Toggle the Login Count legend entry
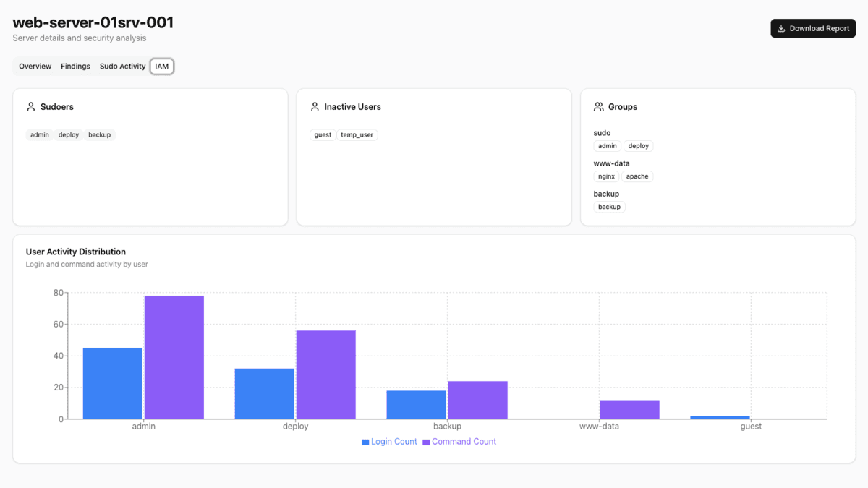Viewport: 868px width, 488px height. tap(389, 441)
